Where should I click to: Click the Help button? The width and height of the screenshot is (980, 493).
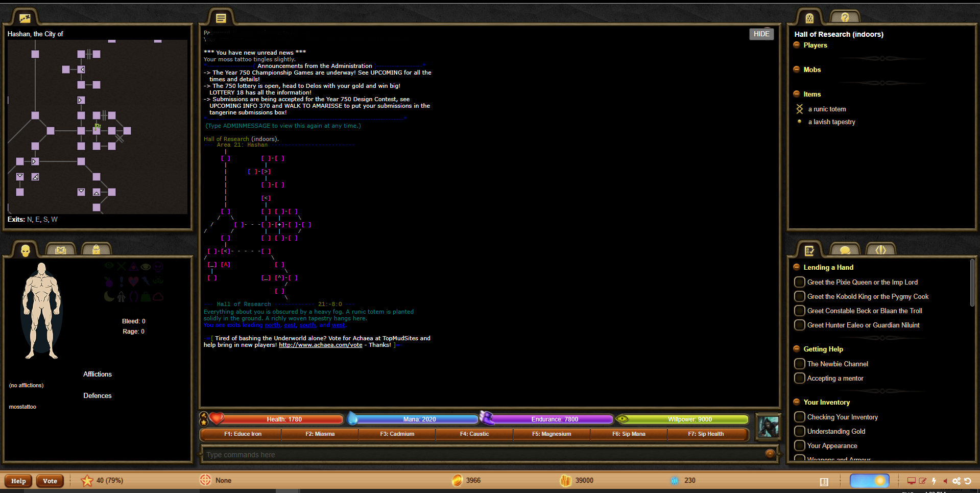pyautogui.click(x=18, y=481)
